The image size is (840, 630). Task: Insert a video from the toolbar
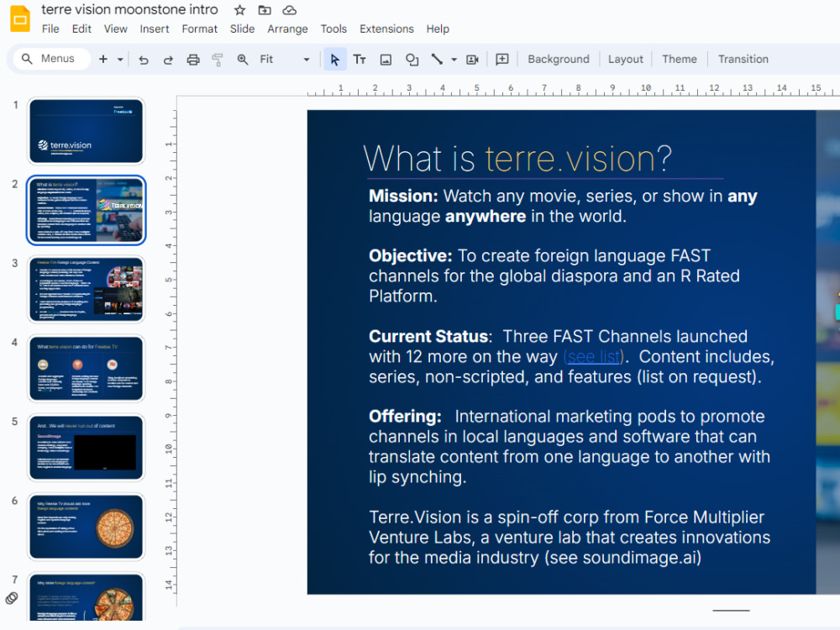point(472,60)
